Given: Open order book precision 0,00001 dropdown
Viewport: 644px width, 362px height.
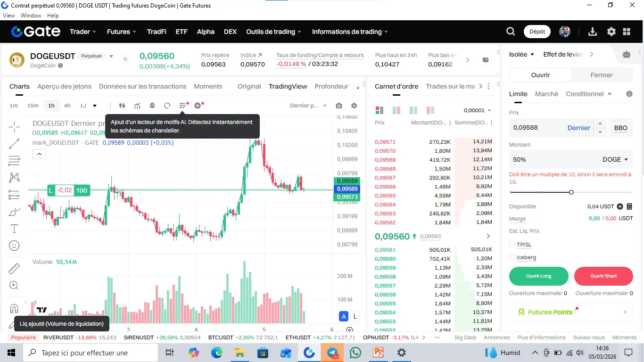Looking at the screenshot, I should pos(477,110).
